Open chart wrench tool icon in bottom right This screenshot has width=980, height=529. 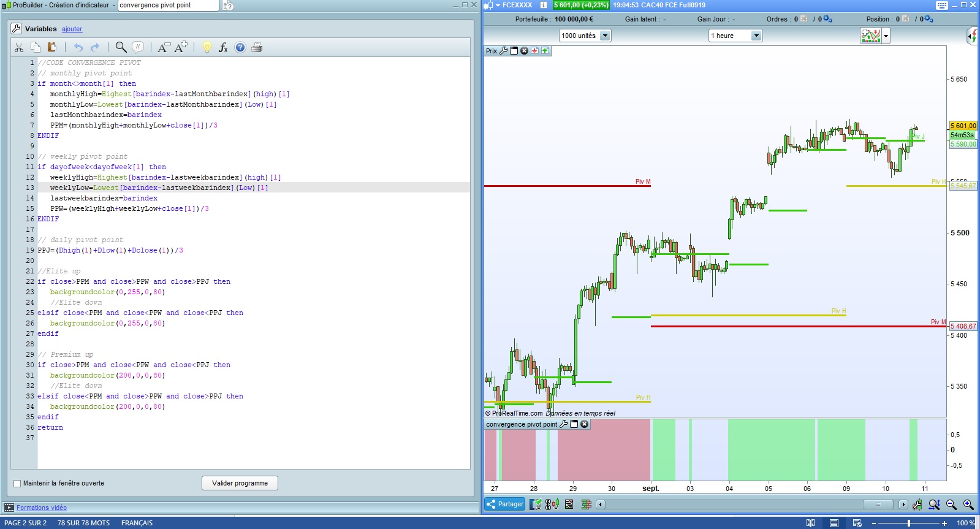[917, 504]
